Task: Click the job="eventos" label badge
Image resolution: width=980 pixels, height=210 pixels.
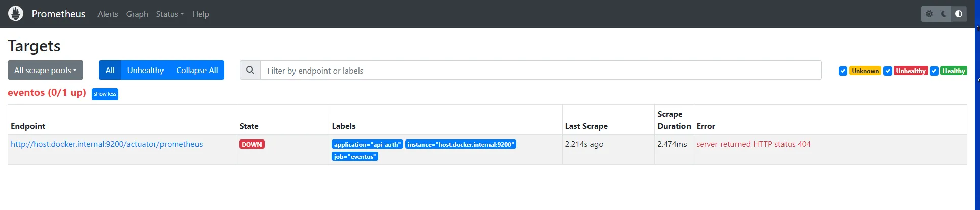Action: [x=355, y=157]
